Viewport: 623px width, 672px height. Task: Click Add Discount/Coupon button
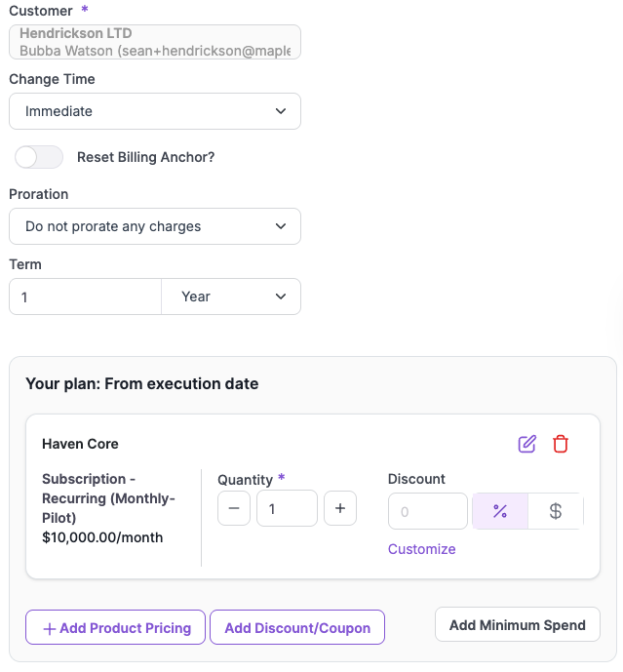tap(297, 628)
